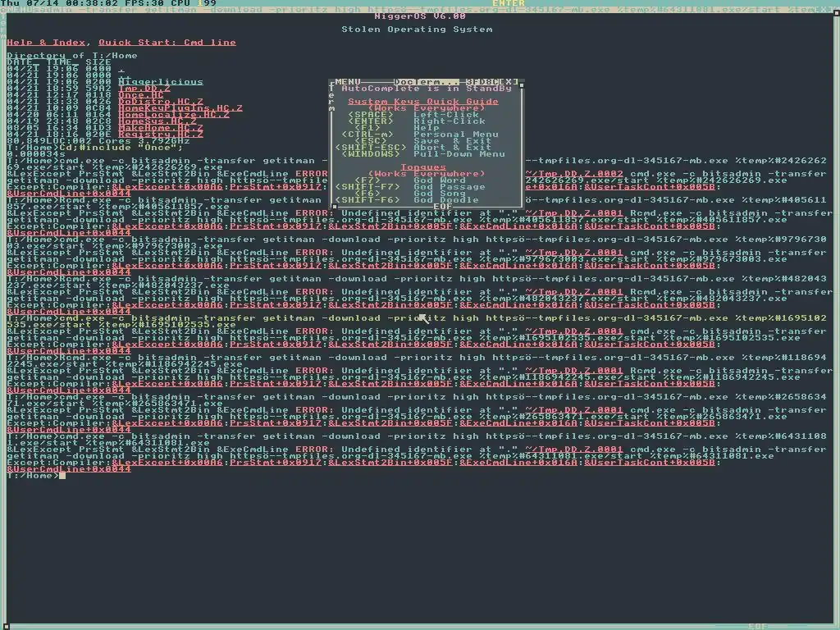840x630 pixels.
Task: Click the CPU usage indicator in top bar
Action: click(194, 3)
